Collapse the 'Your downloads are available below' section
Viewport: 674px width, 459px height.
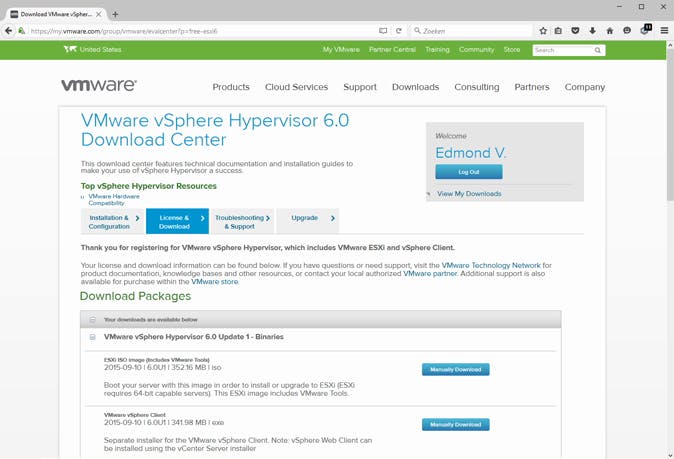(x=92, y=320)
